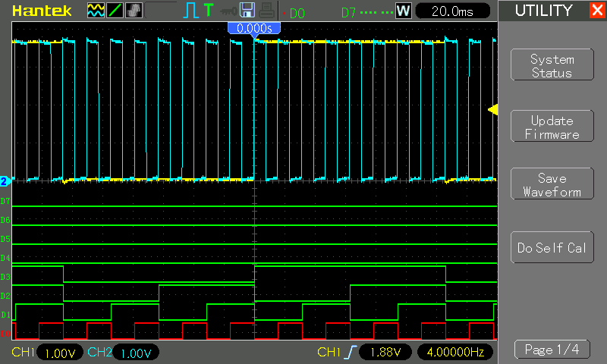Image resolution: width=607 pixels, height=364 pixels.
Task: Open System Status
Action: tap(552, 66)
